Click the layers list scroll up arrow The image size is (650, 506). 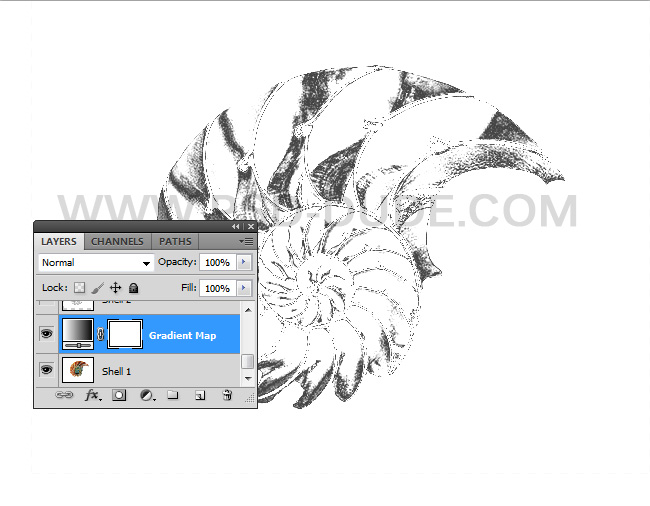click(x=248, y=310)
